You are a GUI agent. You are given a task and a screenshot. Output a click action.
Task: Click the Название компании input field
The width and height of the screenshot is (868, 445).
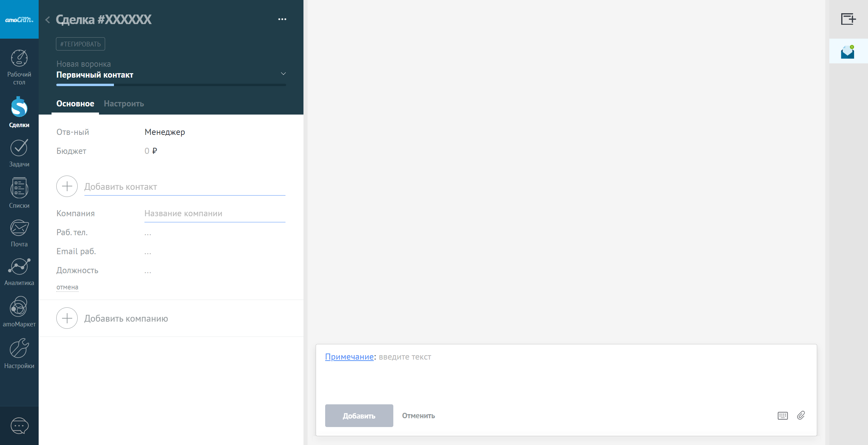click(x=215, y=214)
